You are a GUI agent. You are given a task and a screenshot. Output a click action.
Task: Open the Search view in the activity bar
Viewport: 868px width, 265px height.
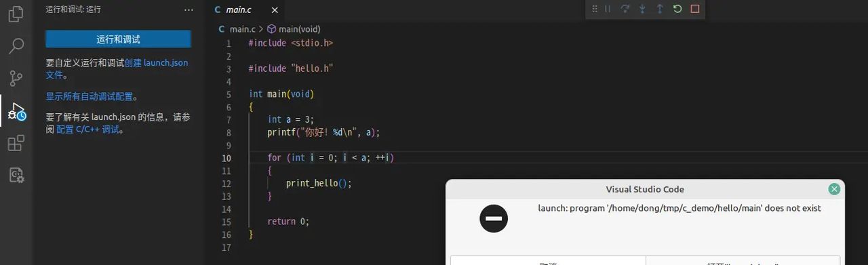coord(16,46)
